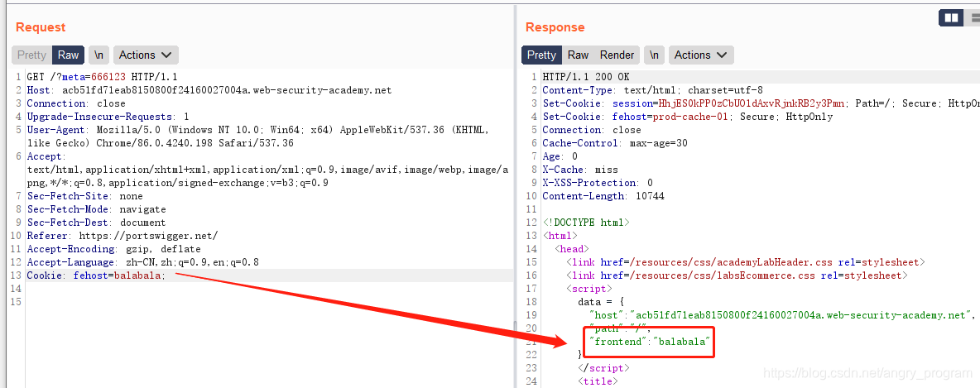Screen dimensions: 980x388
Task: Click the Content-Length: 10744 header
Action: click(x=603, y=196)
